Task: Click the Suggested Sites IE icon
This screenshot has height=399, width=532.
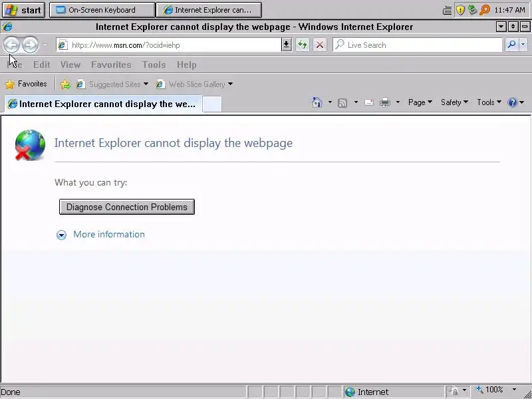Action: pyautogui.click(x=80, y=84)
